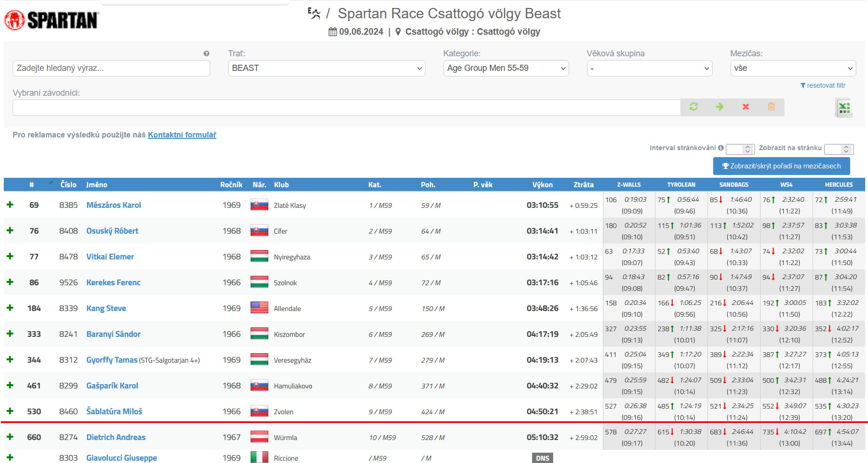Screen dimensions: 868x463
Task: Click category rank 10 / M59
Action: pos(382,438)
